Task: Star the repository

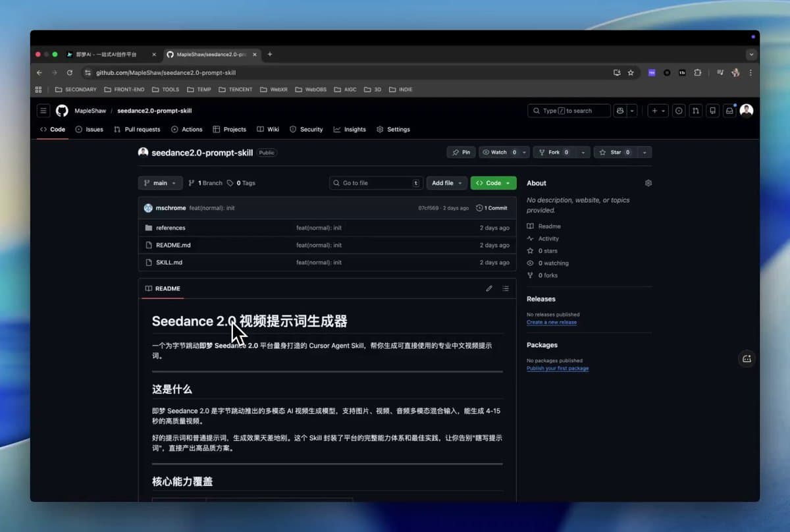Action: 616,152
